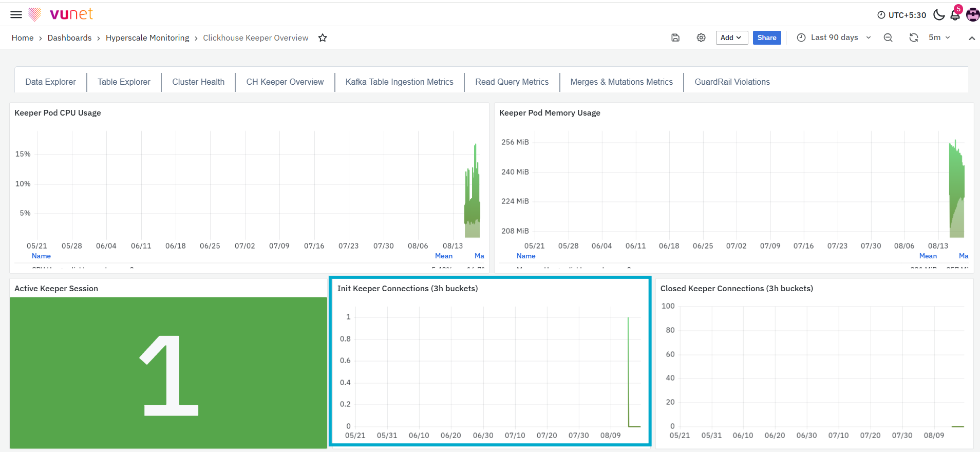Open dashboard settings gear
Screen dimensions: 980x452
(701, 37)
